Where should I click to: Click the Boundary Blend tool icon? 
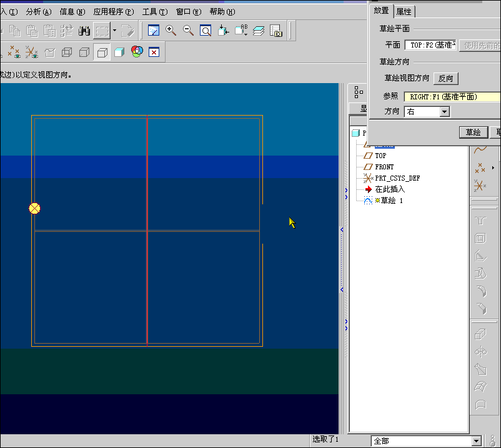tap(480, 387)
